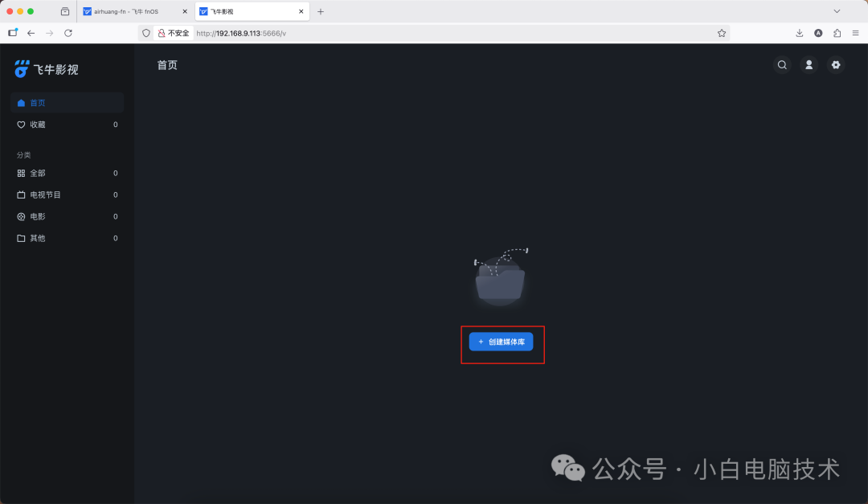Reload the current page
This screenshot has width=868, height=504.
pyautogui.click(x=68, y=33)
